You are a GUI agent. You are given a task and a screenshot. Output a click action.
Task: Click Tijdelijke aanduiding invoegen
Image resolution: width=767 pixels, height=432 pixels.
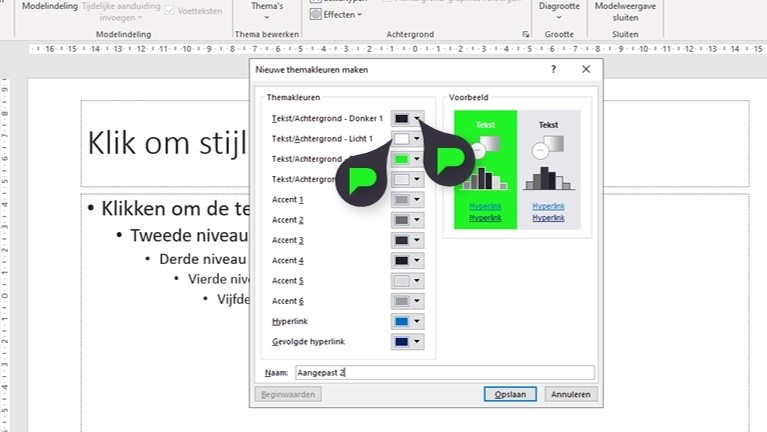pos(121,12)
